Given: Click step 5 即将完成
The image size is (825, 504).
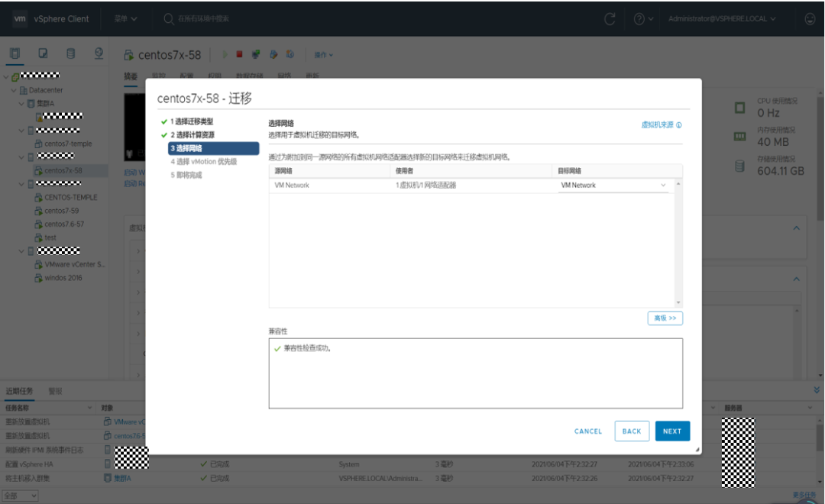Looking at the screenshot, I should [186, 175].
